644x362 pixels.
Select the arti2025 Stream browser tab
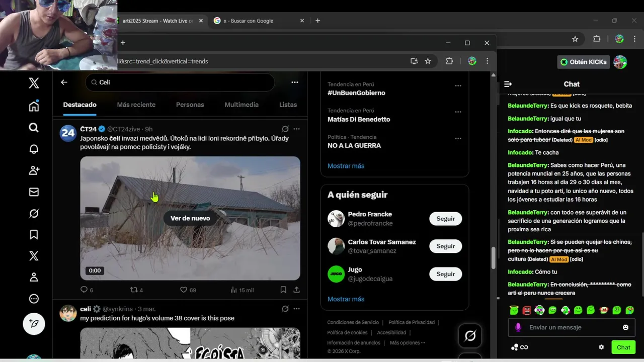(x=158, y=21)
